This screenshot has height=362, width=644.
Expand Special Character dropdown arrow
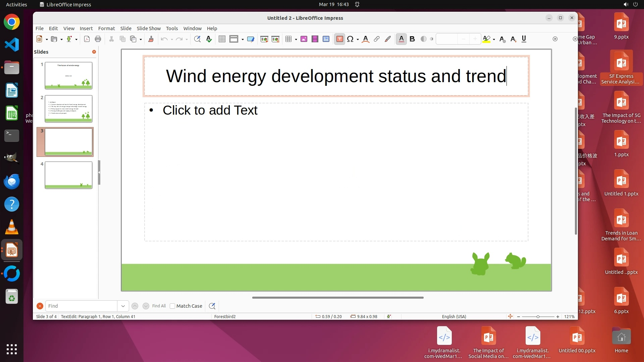(x=358, y=40)
